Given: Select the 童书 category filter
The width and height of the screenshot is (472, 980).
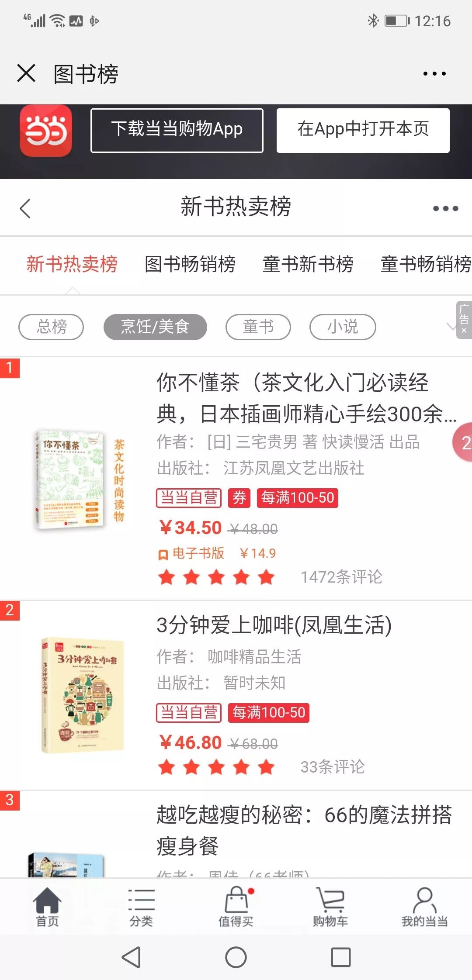Looking at the screenshot, I should pyautogui.click(x=258, y=327).
